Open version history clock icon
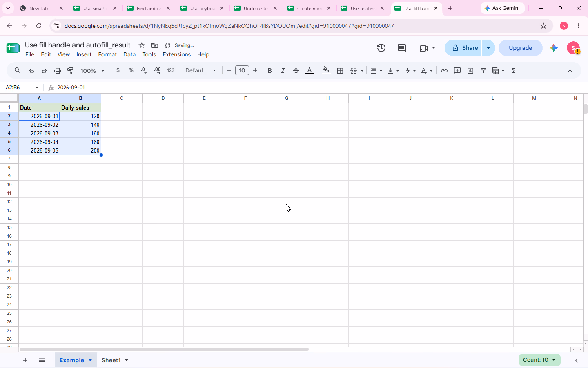Viewport: 588px width, 368px height. coord(381,48)
